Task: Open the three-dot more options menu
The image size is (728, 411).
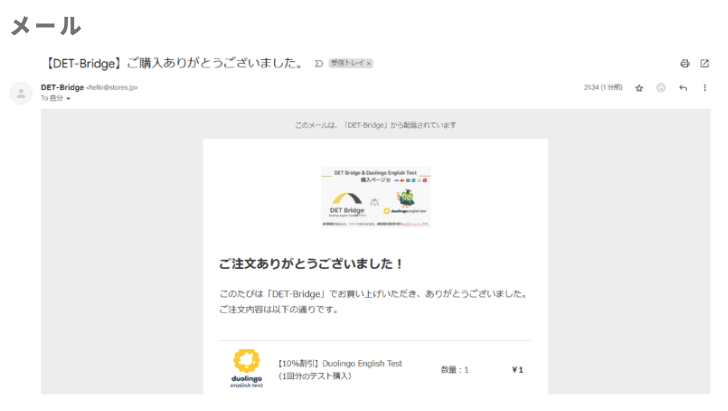Action: 704,88
